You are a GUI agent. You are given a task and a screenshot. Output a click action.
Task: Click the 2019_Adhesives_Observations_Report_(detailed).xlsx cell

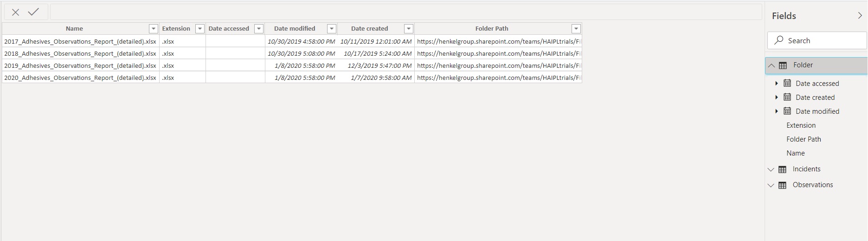(80, 65)
